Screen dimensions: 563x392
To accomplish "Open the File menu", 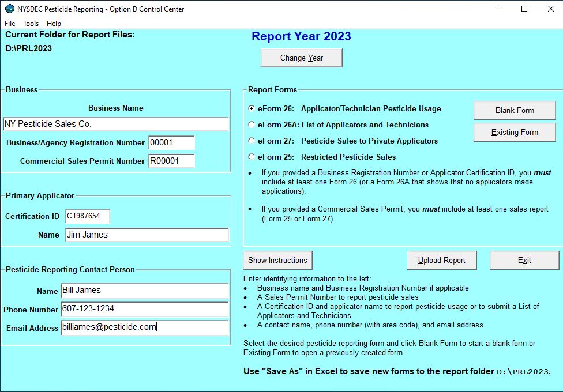I will [x=10, y=24].
